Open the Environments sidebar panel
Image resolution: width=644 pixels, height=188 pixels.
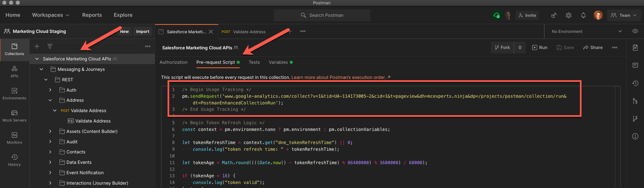pos(14,94)
